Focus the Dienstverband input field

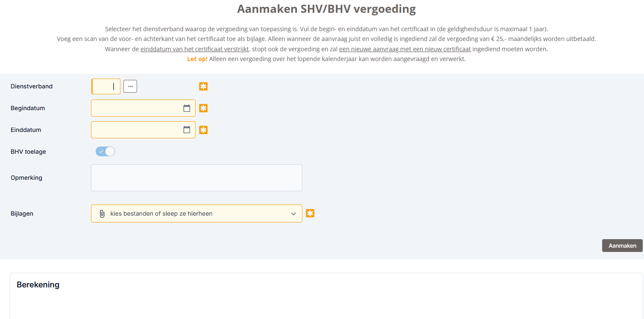[106, 86]
